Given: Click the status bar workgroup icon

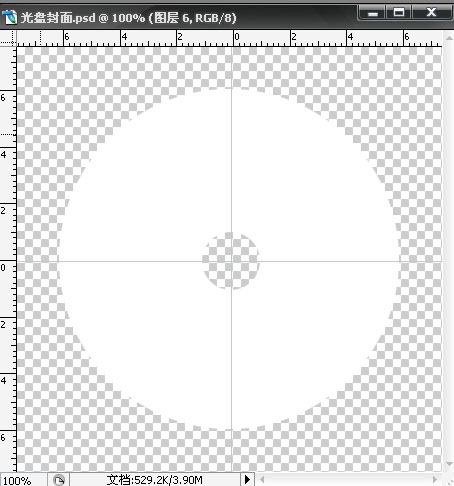Looking at the screenshot, I should coord(59,480).
